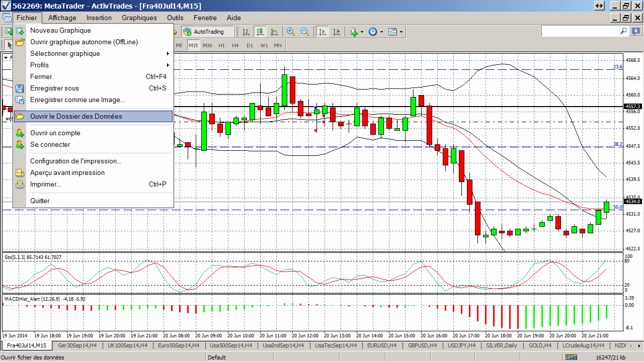Open the indicators list icon
The image size is (644, 362).
(354, 32)
